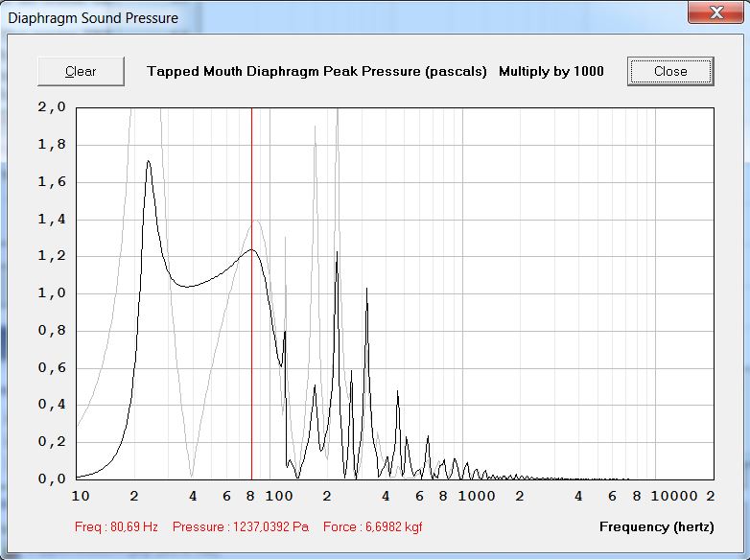Click the 'Frequency (hertz)' axis label

(657, 527)
